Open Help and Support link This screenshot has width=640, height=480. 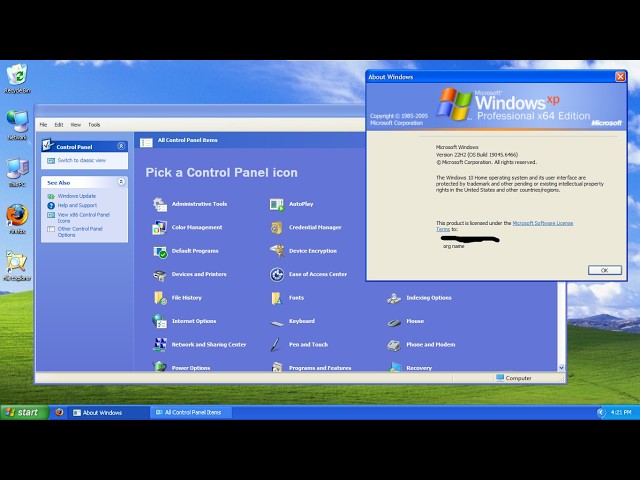coord(77,205)
